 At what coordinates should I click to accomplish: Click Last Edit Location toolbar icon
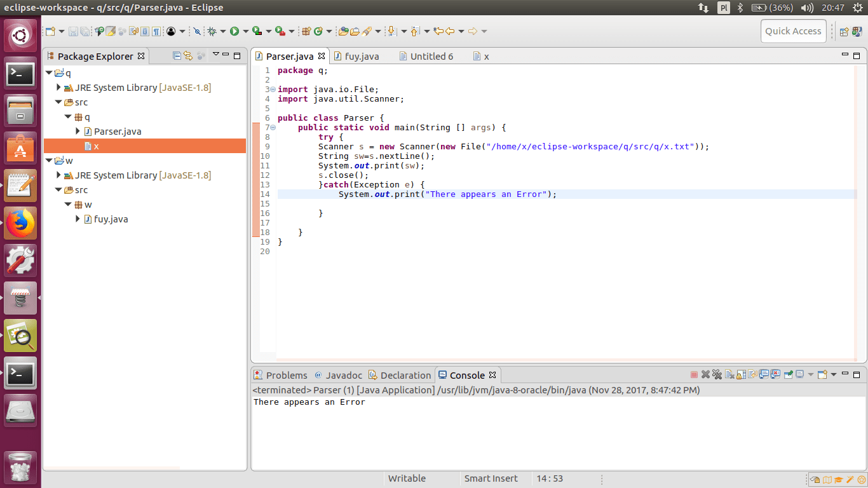click(x=438, y=31)
